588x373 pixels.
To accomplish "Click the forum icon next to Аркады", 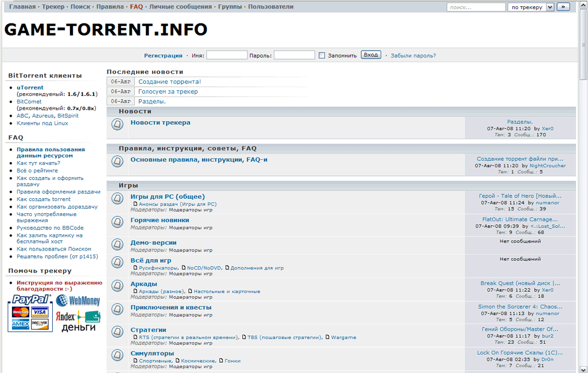I will pos(117,286).
